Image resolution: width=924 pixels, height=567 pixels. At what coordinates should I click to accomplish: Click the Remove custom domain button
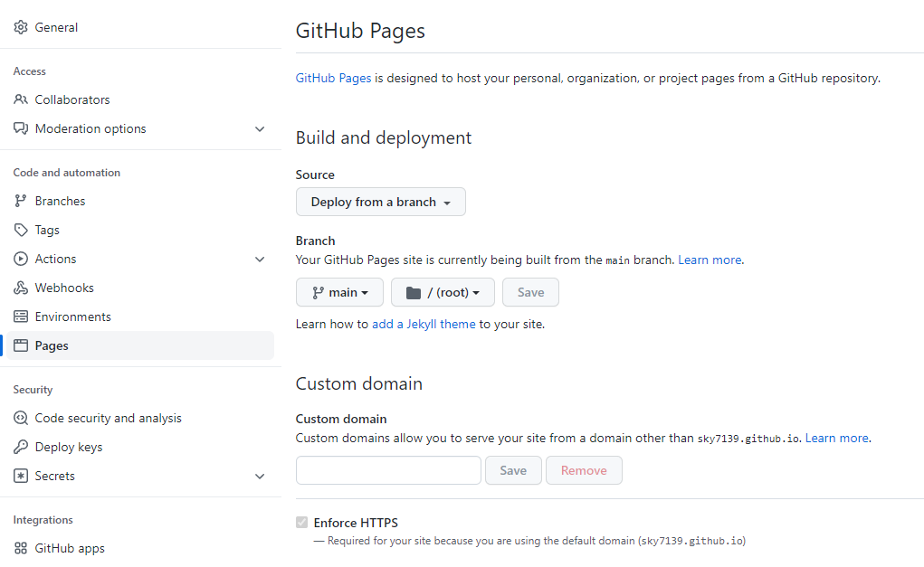(584, 470)
